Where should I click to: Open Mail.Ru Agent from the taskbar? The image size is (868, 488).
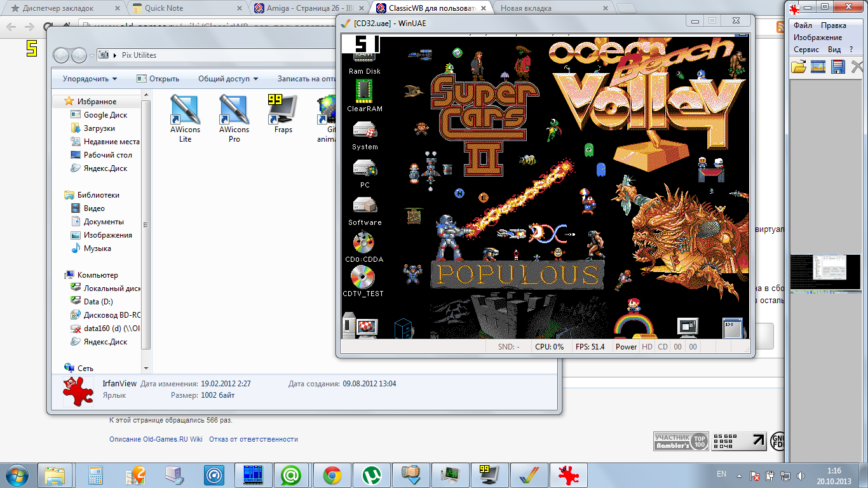tap(292, 475)
